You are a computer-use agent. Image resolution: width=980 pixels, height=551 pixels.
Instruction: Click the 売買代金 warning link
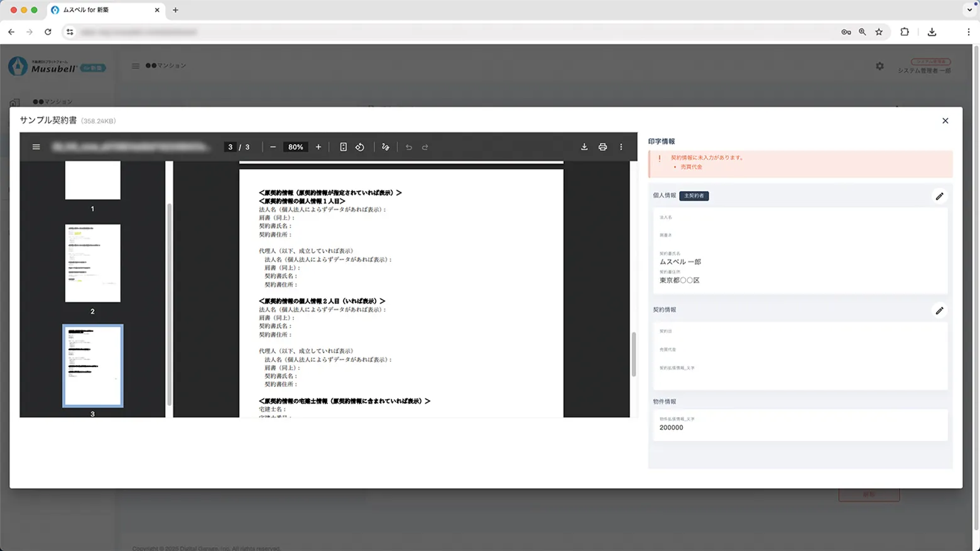coord(691,166)
